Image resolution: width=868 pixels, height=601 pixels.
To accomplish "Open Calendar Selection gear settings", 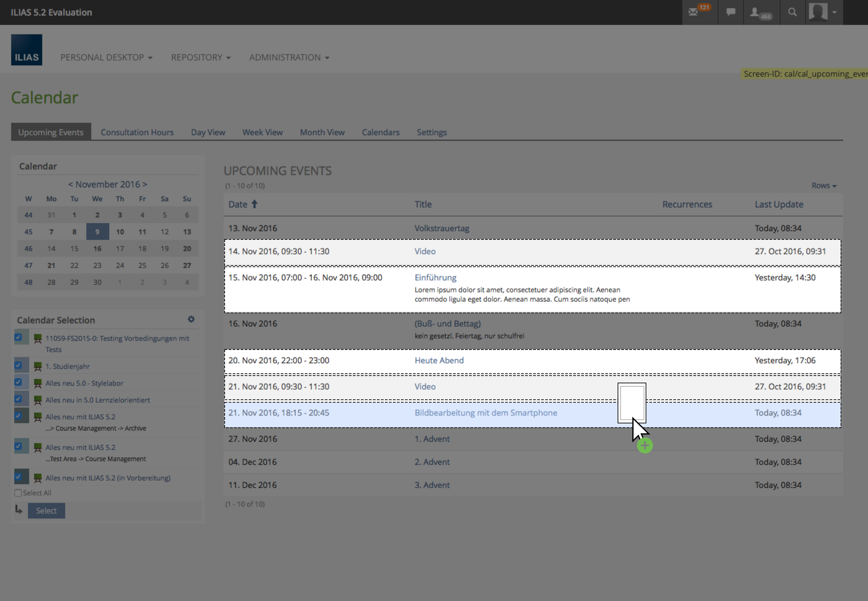I will (x=191, y=319).
